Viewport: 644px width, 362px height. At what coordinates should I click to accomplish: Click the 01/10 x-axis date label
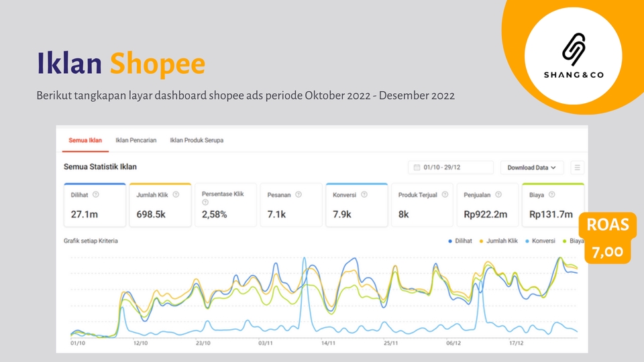coord(78,343)
